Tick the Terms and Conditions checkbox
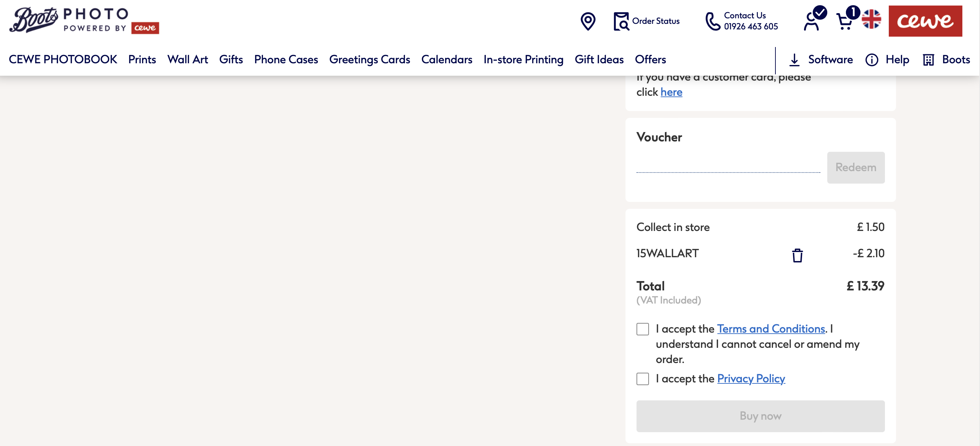Image resolution: width=980 pixels, height=446 pixels. (642, 329)
